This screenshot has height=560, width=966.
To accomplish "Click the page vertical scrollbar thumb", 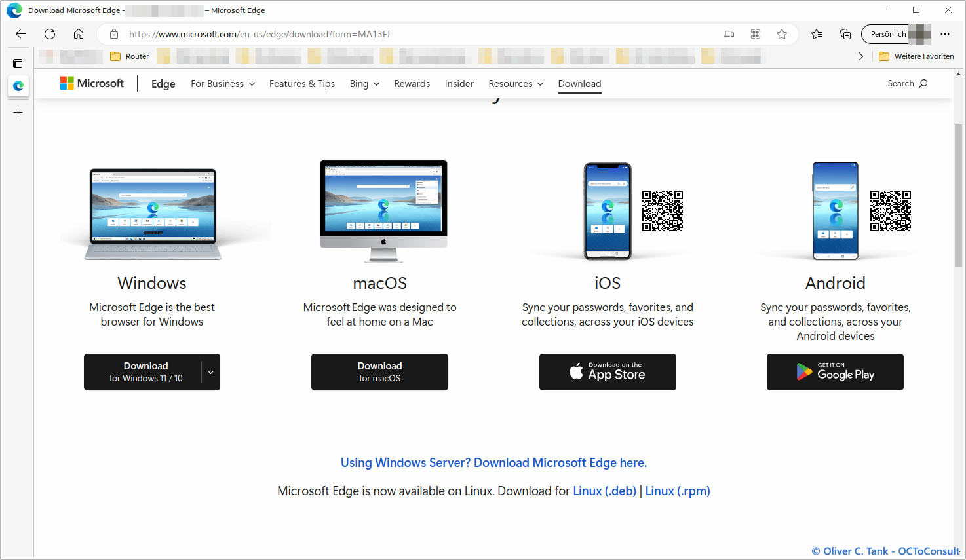I will [959, 195].
